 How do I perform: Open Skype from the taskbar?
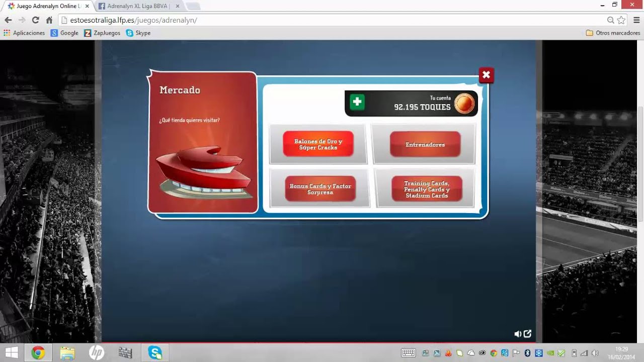point(154,352)
